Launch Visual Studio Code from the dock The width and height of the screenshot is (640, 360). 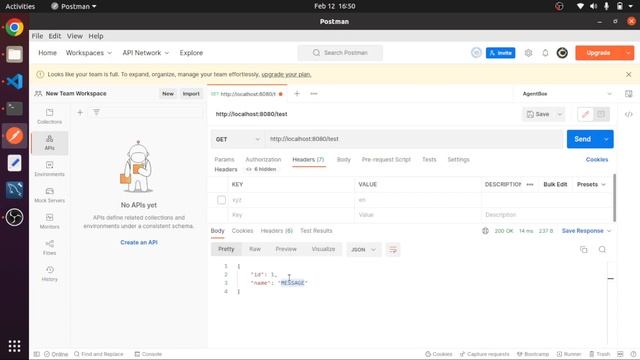coord(14,82)
